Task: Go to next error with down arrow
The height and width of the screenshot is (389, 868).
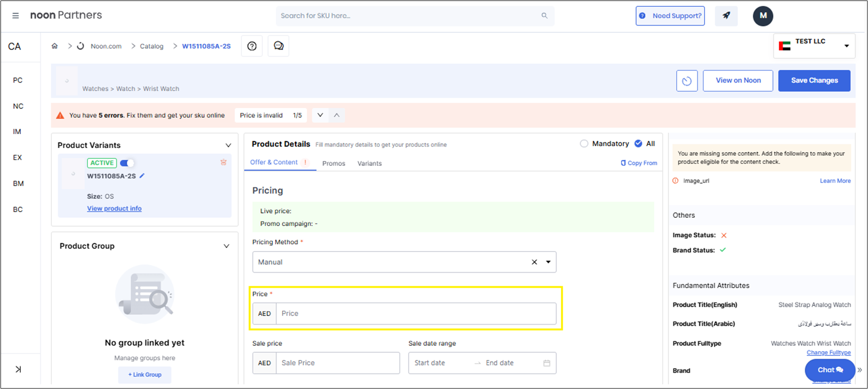Action: (320, 115)
